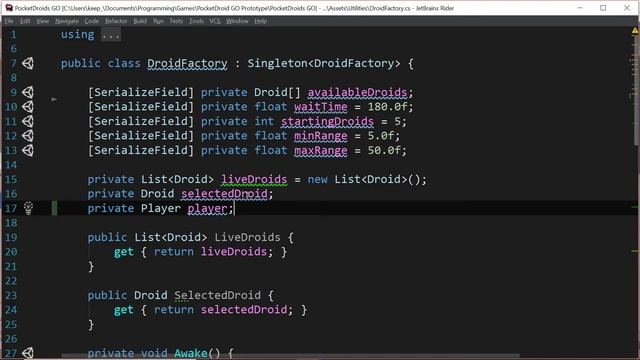Click line number 15 in the gutter
Screen dimensions: 640x360
[11, 180]
